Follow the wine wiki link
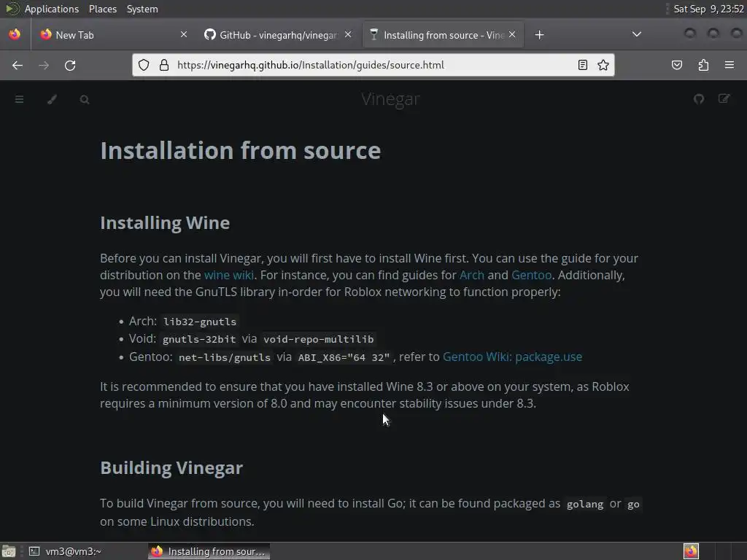The image size is (747, 560). 229,275
